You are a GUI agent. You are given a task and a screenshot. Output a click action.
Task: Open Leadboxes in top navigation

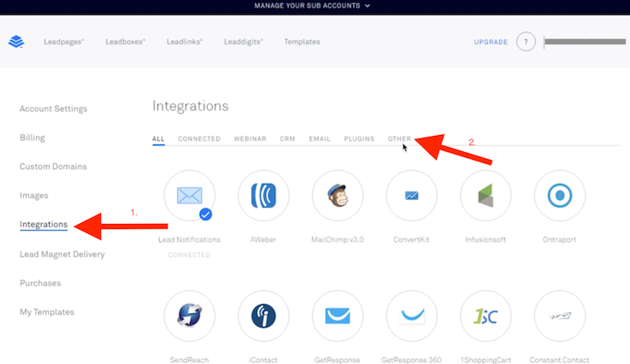point(126,42)
